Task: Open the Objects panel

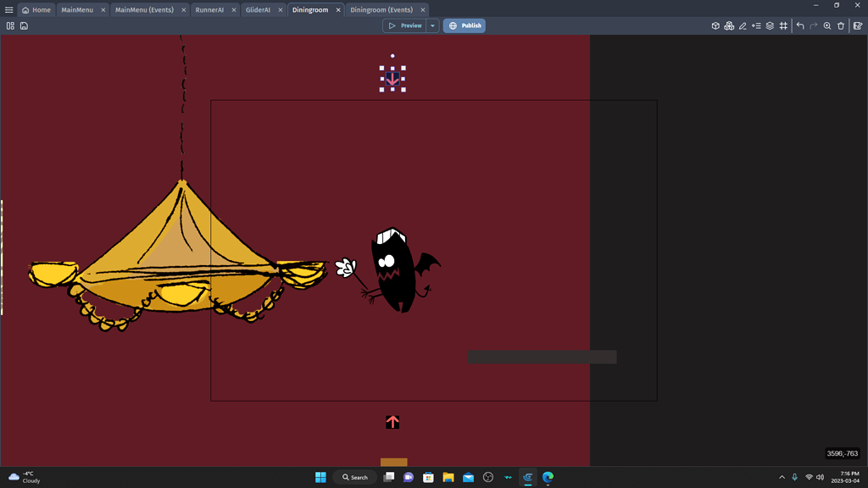Action: tap(715, 25)
